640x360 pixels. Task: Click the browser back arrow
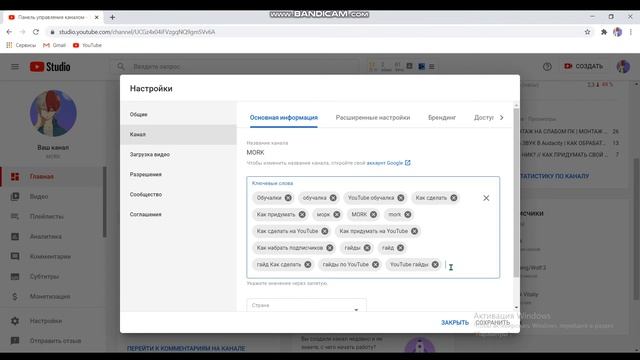click(9, 32)
